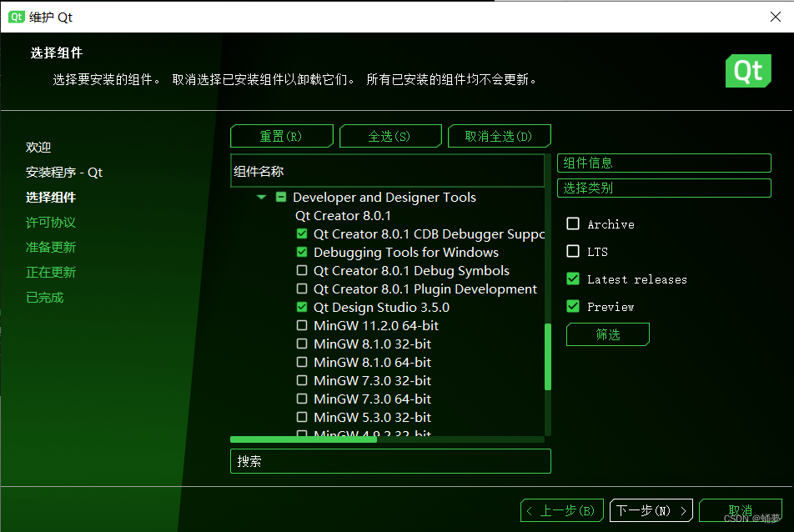Screen dimensions: 794x532
Task: Check MinGW 11.2.0 64-bit
Action: 302,325
